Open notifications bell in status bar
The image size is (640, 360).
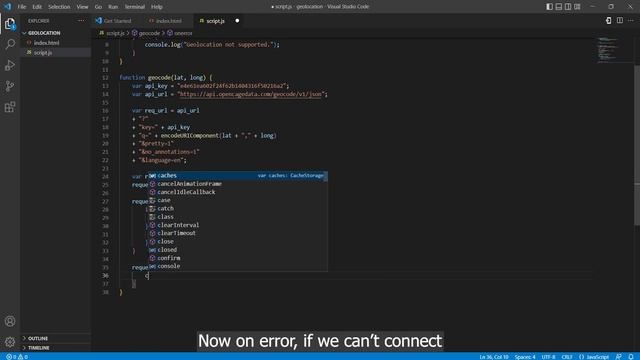click(631, 357)
